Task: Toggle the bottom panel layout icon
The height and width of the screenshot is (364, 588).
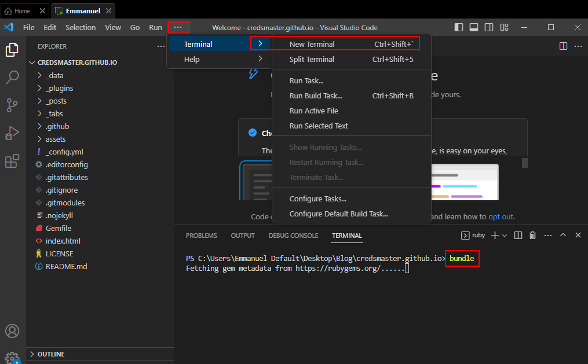Action: [474, 27]
